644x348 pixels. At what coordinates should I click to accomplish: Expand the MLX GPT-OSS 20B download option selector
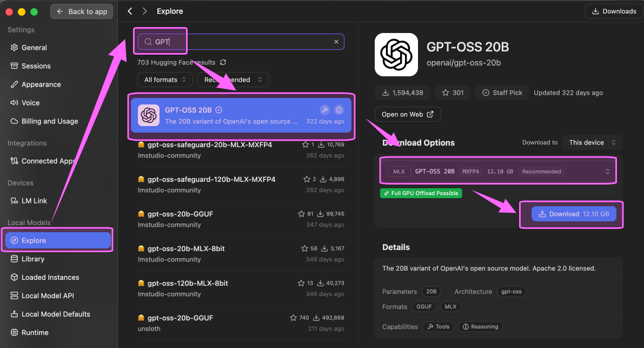(498, 172)
